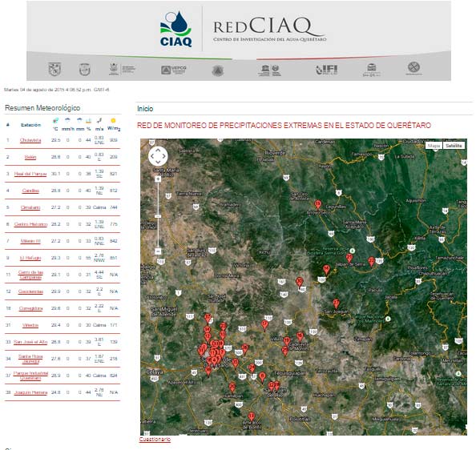
Task: Open the Cuestionario link below the map
Action: coord(155,439)
